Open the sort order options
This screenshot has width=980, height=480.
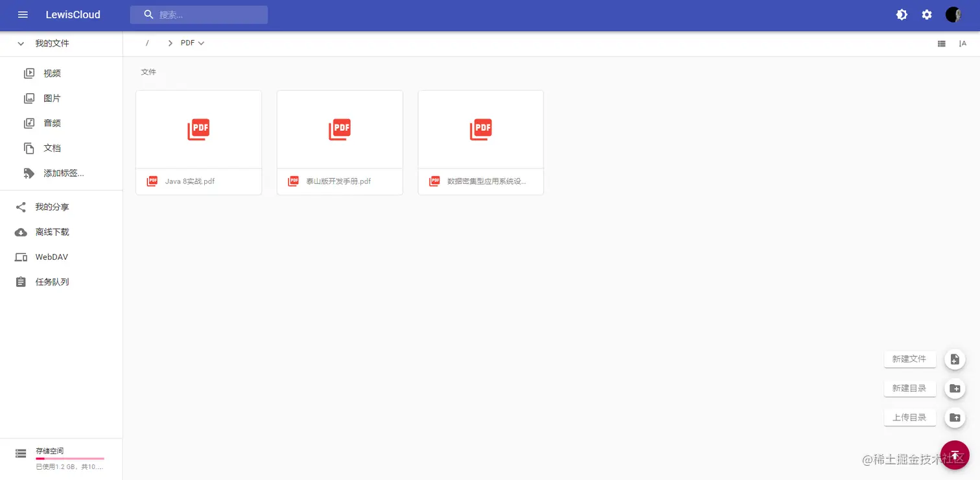[x=962, y=43]
